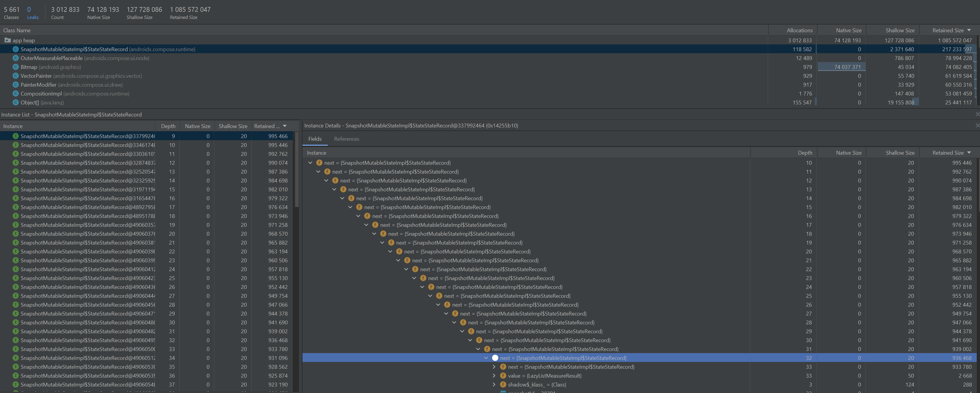Expand the next field at depth 33
Screen dimensions: 980x393
click(494, 367)
